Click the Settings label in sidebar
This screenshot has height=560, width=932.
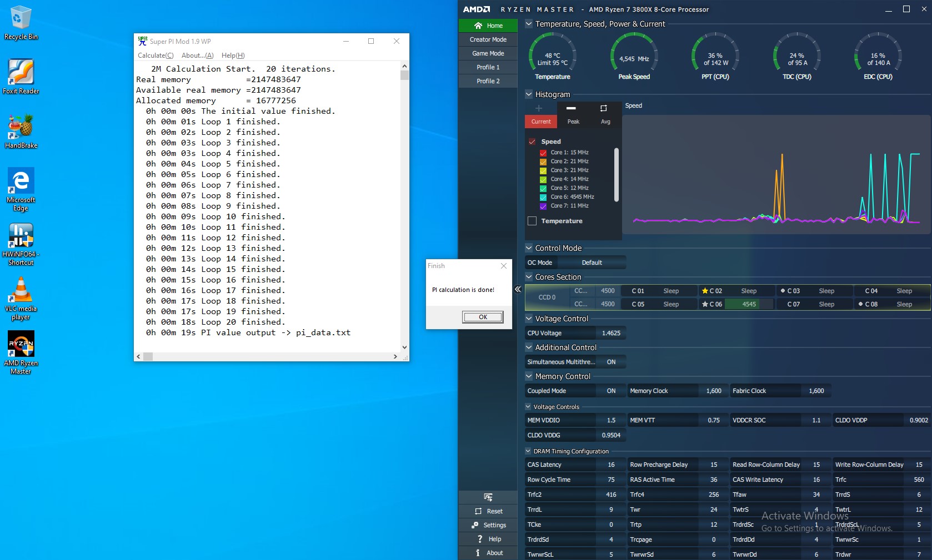[494, 525]
